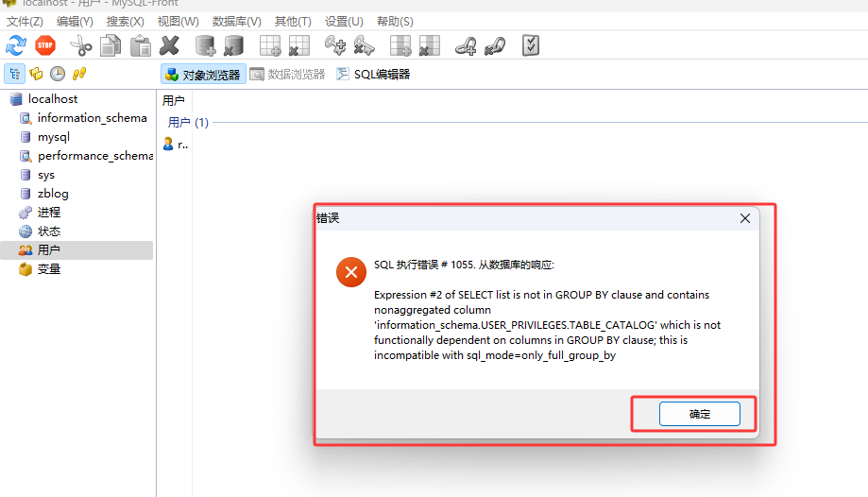Toggle the yellow bookmarks panel icon
This screenshot has width=868, height=497.
tap(36, 74)
